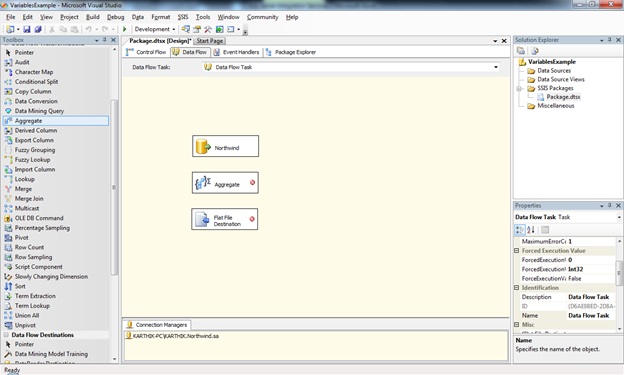
Task: Select Data Source Views folder
Action: pyautogui.click(x=560, y=79)
